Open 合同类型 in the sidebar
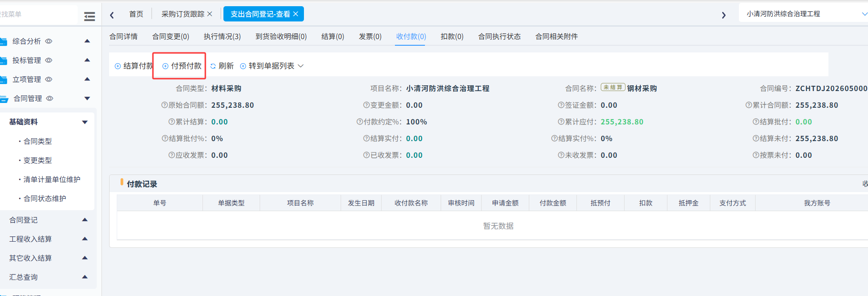Screen dimensions: 868x296 pos(38,142)
